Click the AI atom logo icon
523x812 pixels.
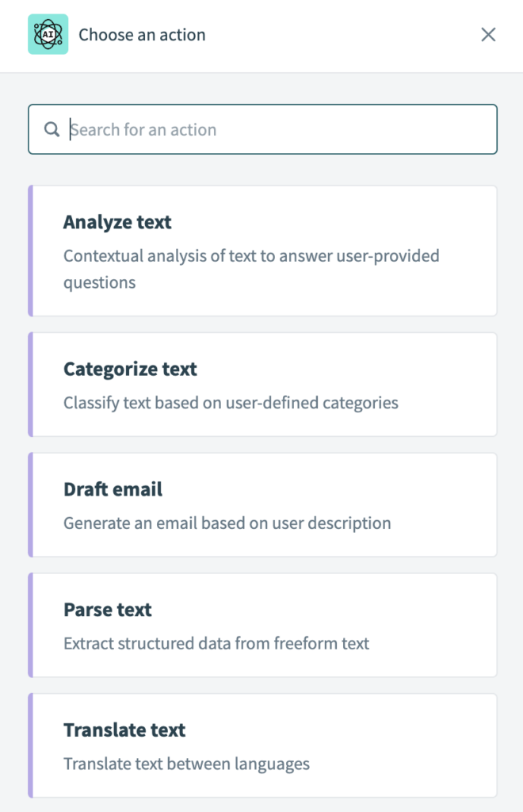click(x=48, y=35)
